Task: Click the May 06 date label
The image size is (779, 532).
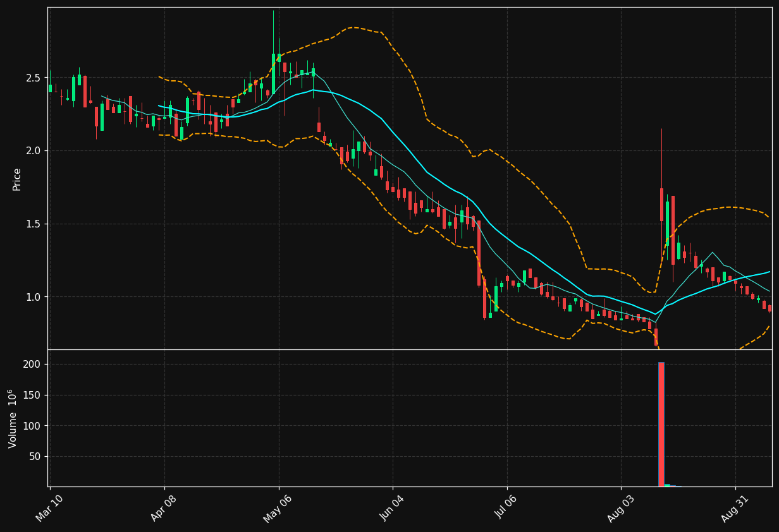Action: 278,509
